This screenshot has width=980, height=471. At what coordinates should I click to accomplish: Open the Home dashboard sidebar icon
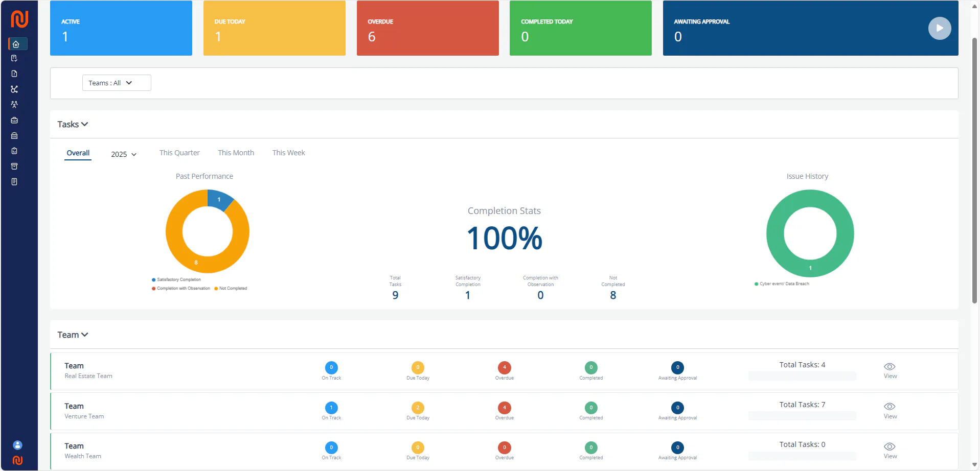point(16,44)
